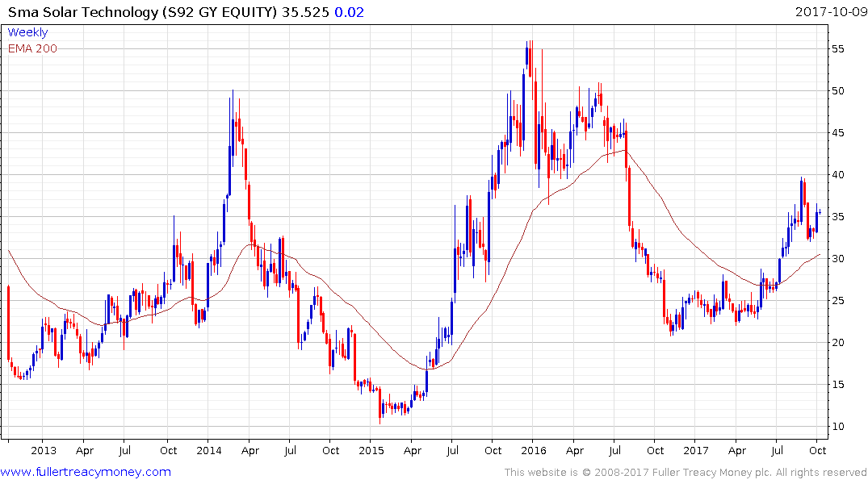Viewport: 868px width, 484px height.
Task: Click the 'EMA 200' legend label
Action: coord(32,48)
